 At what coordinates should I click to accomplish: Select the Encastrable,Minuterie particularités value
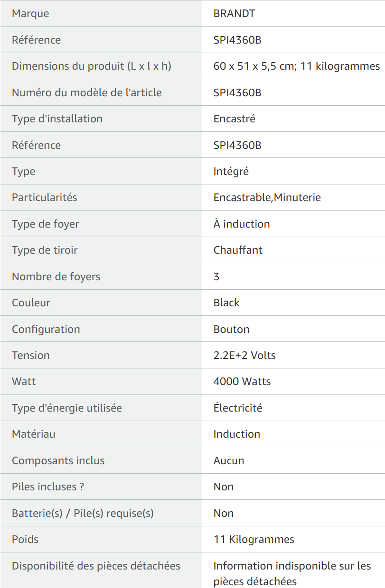[267, 197]
